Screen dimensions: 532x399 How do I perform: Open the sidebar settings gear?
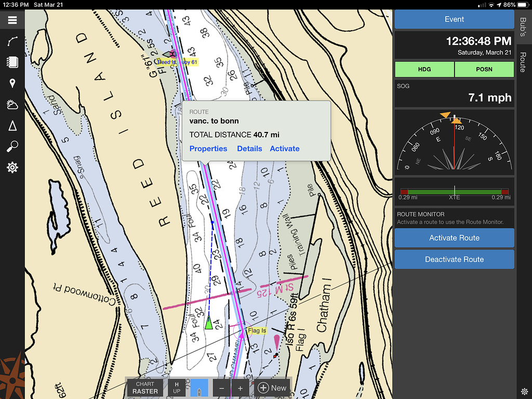(x=12, y=167)
